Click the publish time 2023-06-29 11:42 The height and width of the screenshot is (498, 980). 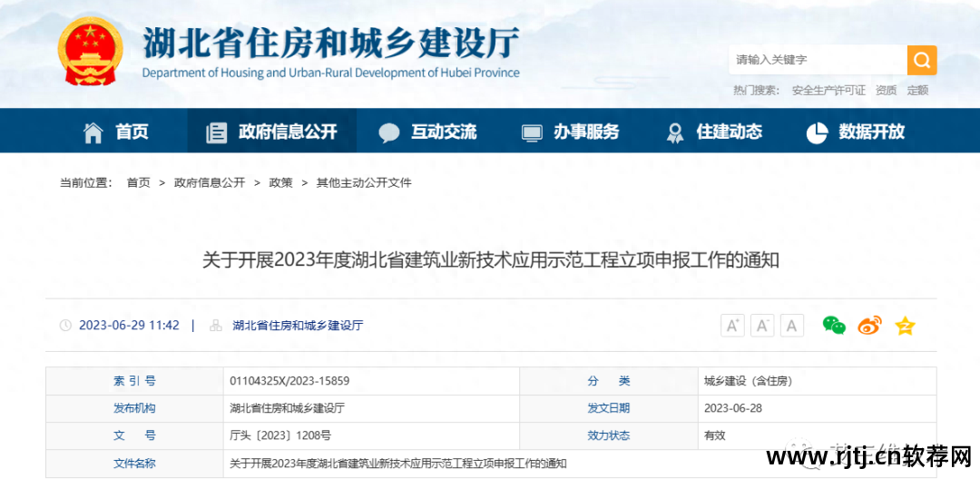130,326
